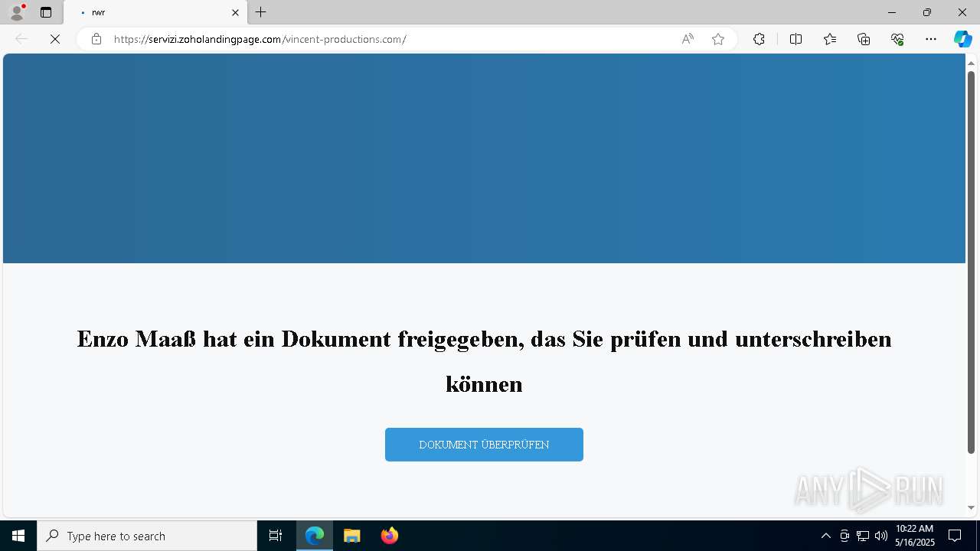This screenshot has height=551, width=980.
Task: Launch Firefox from taskbar
Action: pos(390,536)
